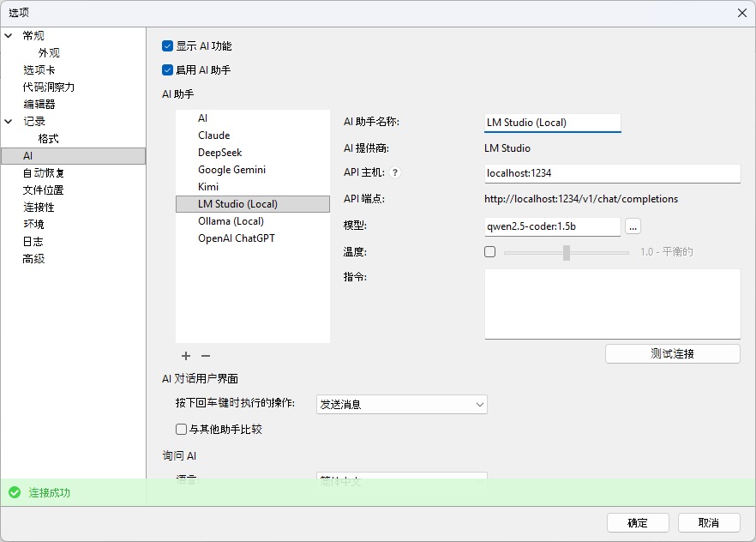Select 文件位置 in the options tree
756x542 pixels.
point(44,190)
